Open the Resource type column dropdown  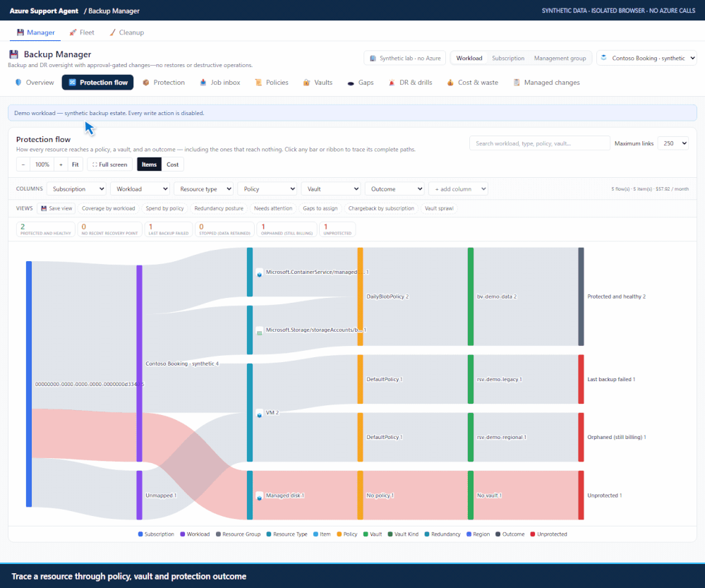tap(204, 189)
